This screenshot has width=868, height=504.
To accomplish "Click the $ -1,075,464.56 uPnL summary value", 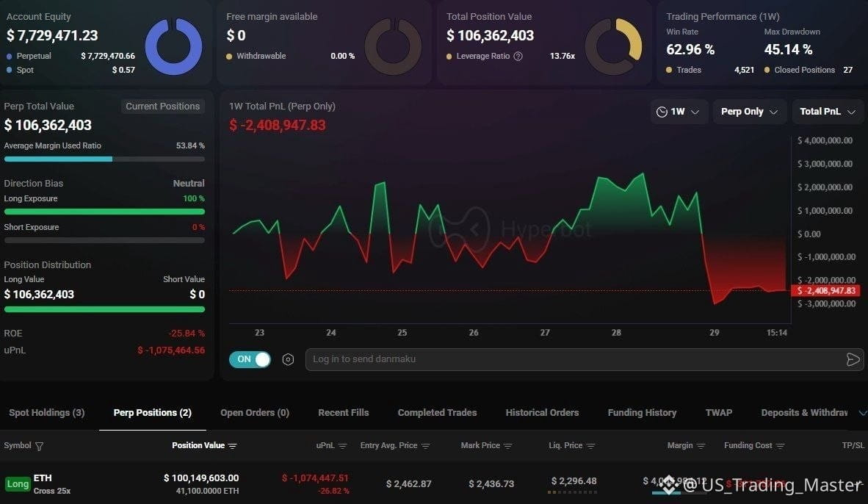I will coord(171,350).
